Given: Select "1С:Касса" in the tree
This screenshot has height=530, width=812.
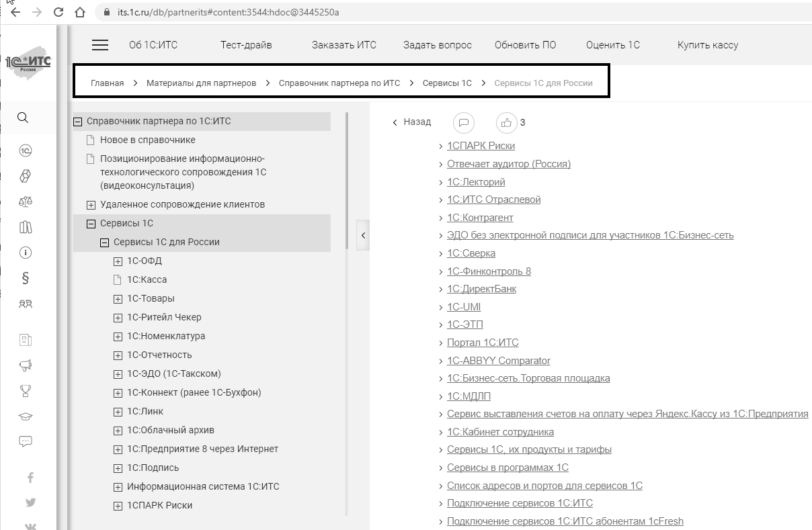Looking at the screenshot, I should [147, 279].
